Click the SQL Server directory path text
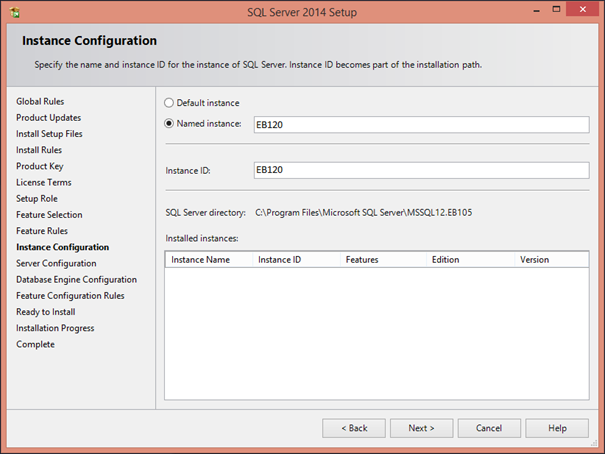The height and width of the screenshot is (454, 605). click(x=363, y=213)
